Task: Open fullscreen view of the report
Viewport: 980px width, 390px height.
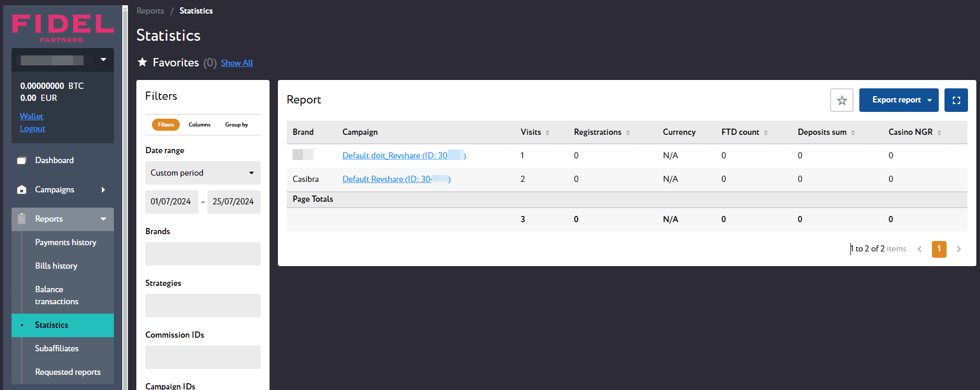Action: (956, 100)
